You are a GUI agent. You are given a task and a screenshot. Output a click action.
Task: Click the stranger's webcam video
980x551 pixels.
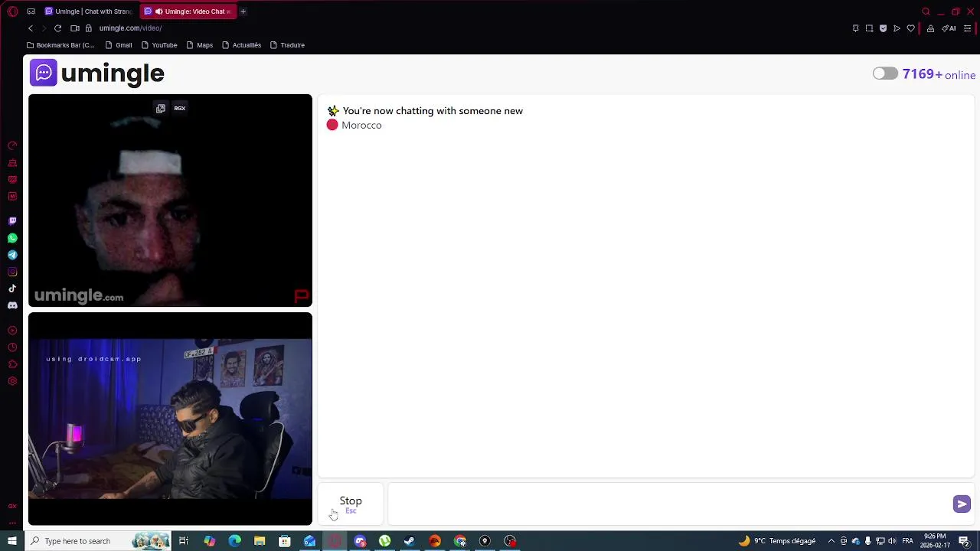point(170,201)
